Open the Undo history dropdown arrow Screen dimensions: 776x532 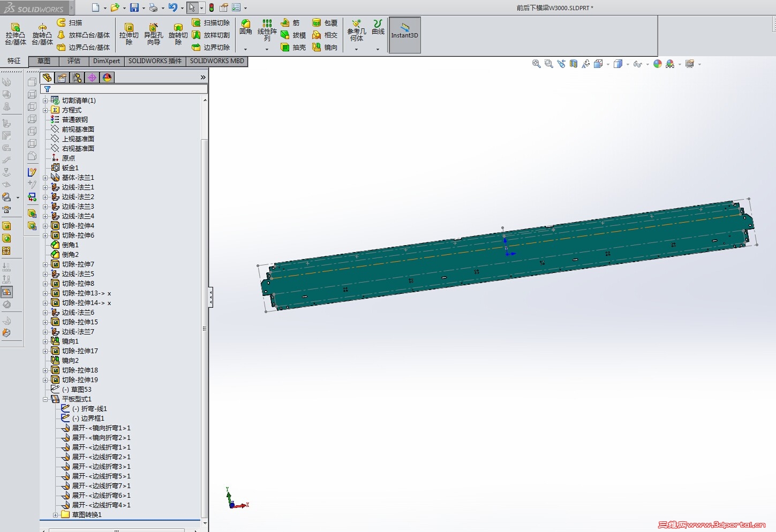tap(182, 8)
